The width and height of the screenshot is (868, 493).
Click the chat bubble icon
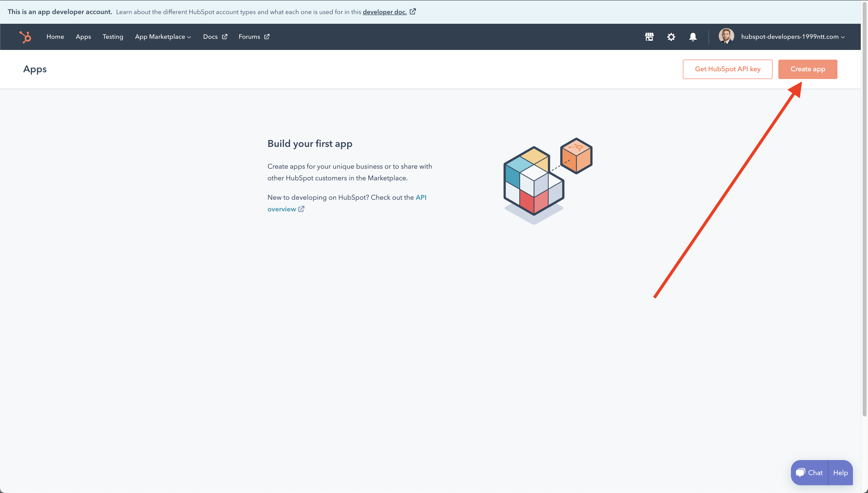coord(800,473)
